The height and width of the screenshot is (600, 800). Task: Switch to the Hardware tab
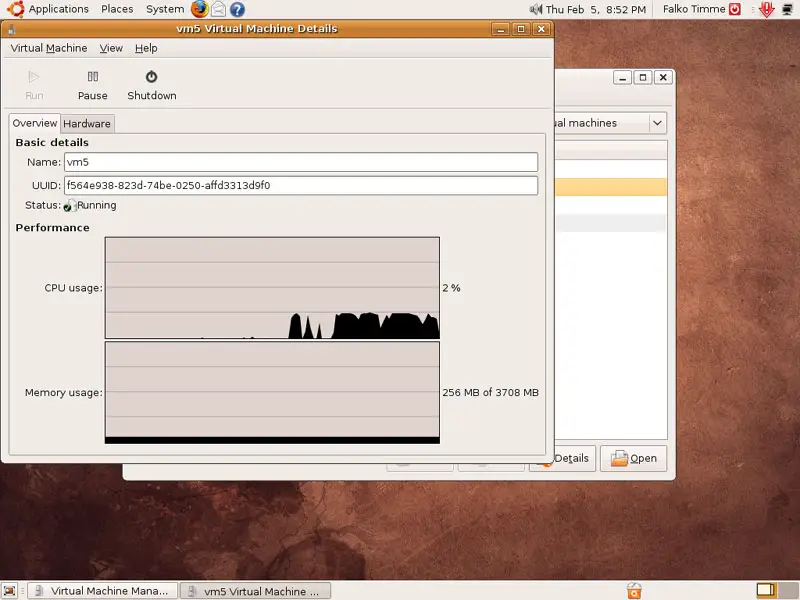tap(87, 123)
